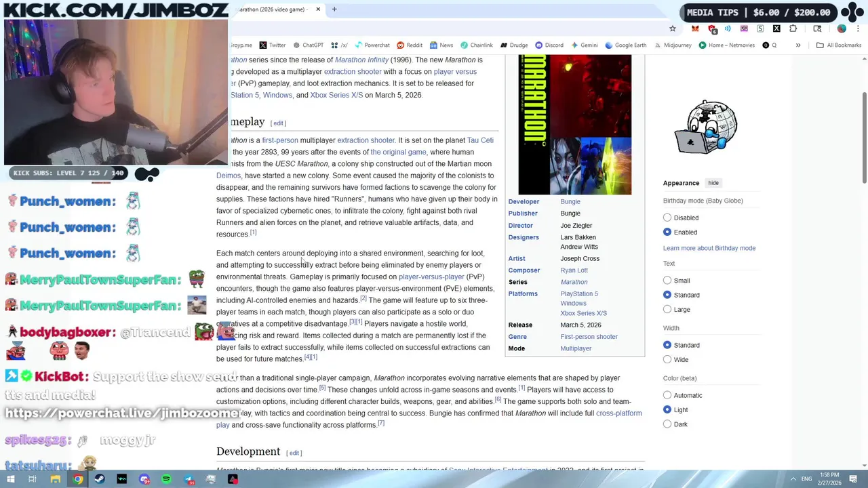Open the Chrome profile avatar
Image resolution: width=868 pixels, height=488 pixels.
click(842, 28)
